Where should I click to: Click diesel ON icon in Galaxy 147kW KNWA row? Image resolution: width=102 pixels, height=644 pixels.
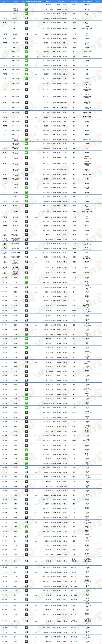point(26,47)
